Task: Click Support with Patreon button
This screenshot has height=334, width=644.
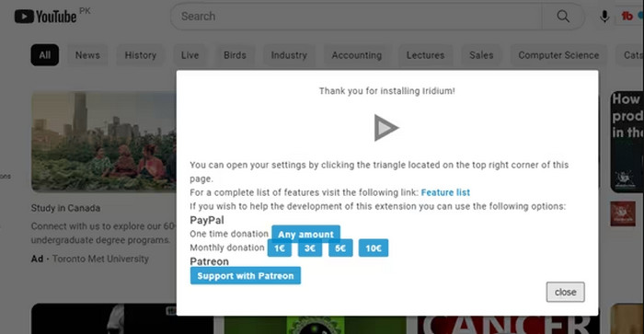Action: pyautogui.click(x=246, y=276)
